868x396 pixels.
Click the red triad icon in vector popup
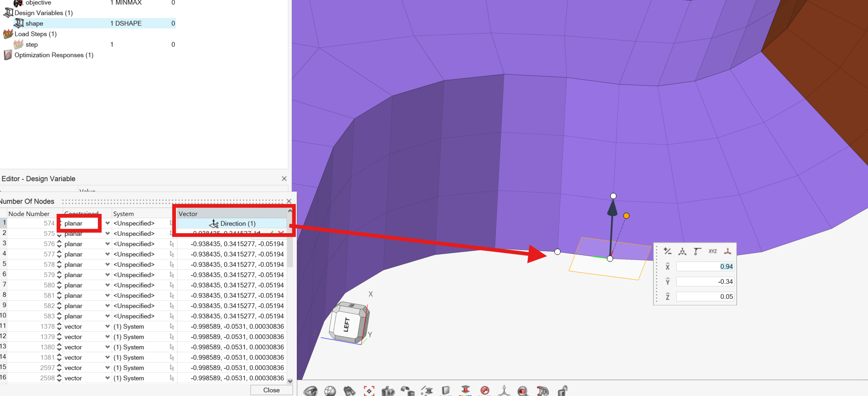[x=727, y=251]
